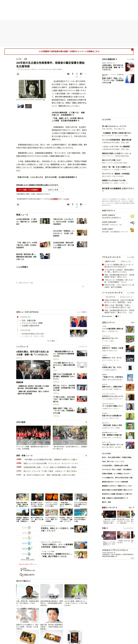Share article via the mail icon at top
138x644 pixels.
pyautogui.click(x=68, y=74)
